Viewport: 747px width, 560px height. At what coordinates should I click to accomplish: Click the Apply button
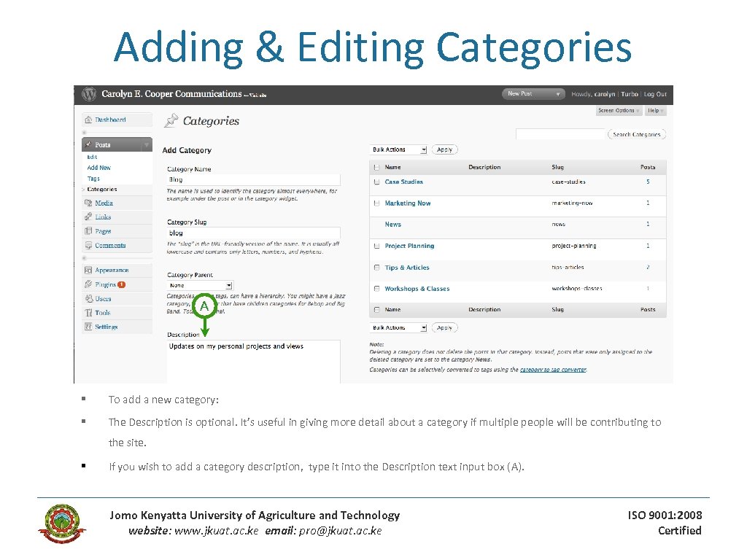click(444, 149)
